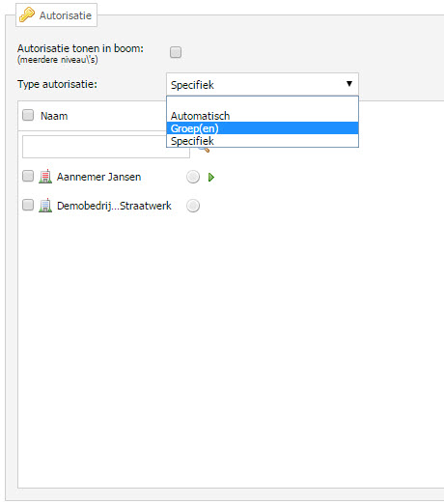This screenshot has height=504, width=444.
Task: Click the Autorisatie key icon
Action: (27, 14)
